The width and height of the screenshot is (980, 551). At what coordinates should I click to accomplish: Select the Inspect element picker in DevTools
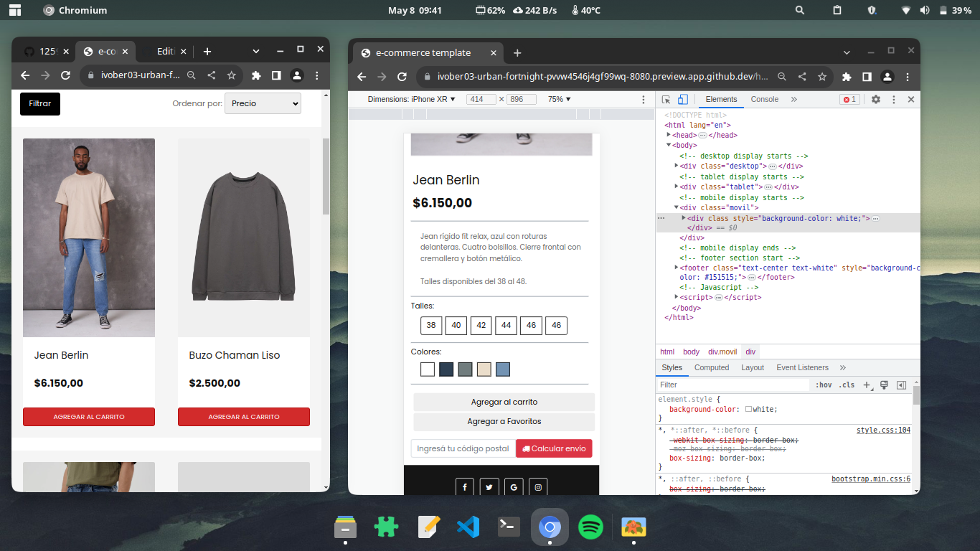666,99
